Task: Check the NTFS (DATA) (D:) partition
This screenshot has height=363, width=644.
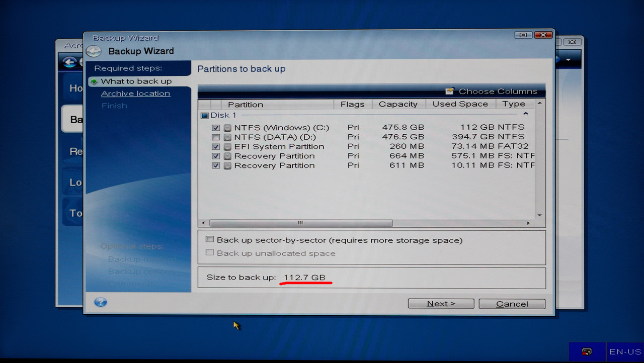Action: pyautogui.click(x=216, y=137)
